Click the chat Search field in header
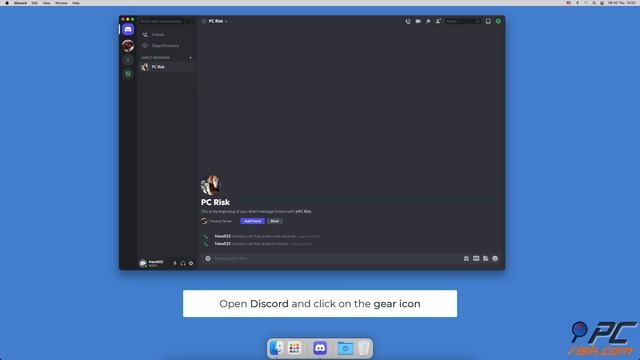640x360 pixels. coord(462,21)
